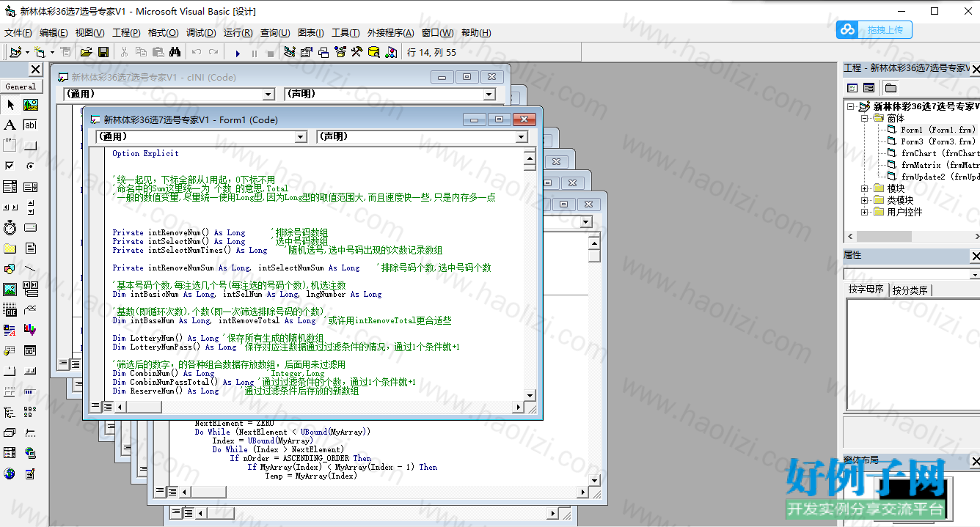Select the Image control in toolbox
This screenshot has width=980, height=527.
tap(10, 290)
